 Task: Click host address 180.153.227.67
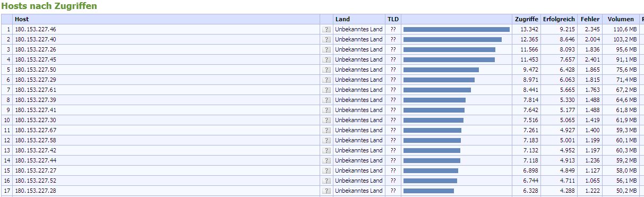[36, 130]
